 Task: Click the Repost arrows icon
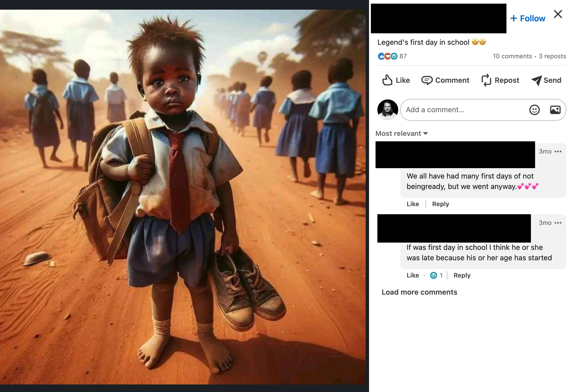click(x=486, y=80)
